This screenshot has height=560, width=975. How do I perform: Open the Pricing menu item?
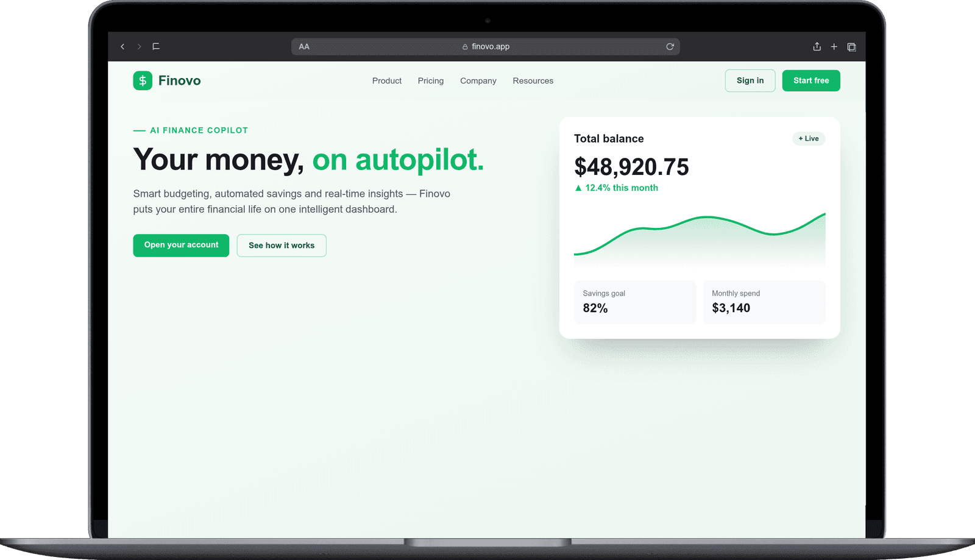click(x=431, y=80)
